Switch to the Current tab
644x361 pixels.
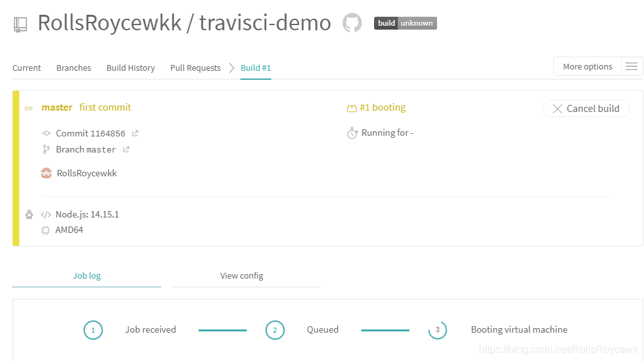[27, 68]
